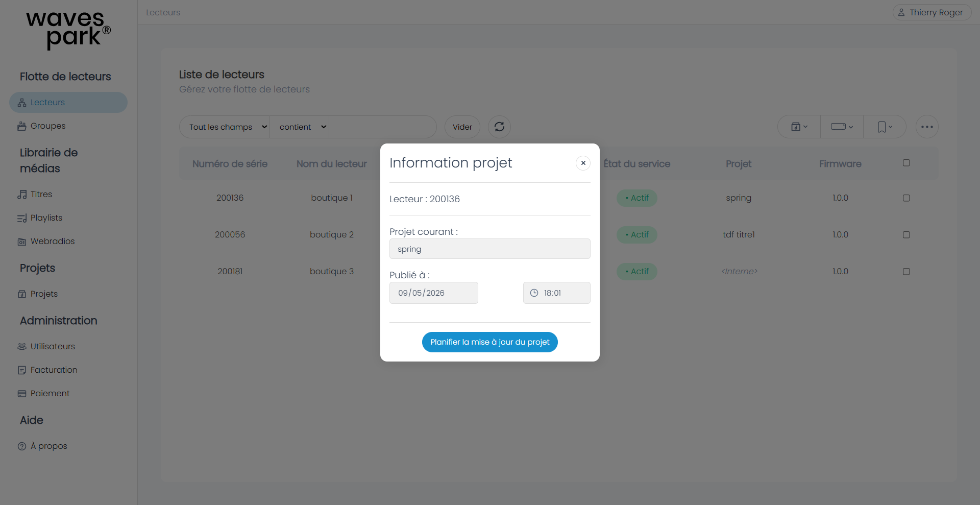Click 'Planifier la mise à jour du projet'
980x505 pixels.
[489, 342]
